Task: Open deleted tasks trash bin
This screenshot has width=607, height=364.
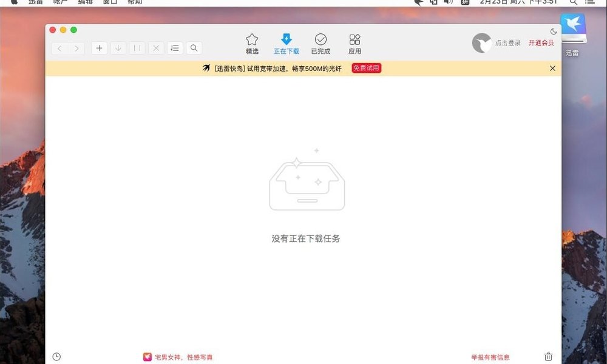Action: tap(548, 357)
